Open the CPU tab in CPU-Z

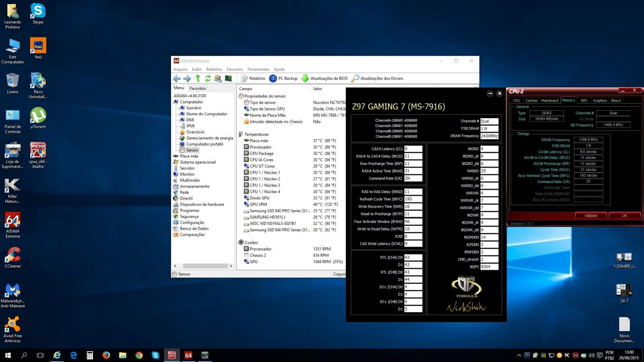pos(516,101)
